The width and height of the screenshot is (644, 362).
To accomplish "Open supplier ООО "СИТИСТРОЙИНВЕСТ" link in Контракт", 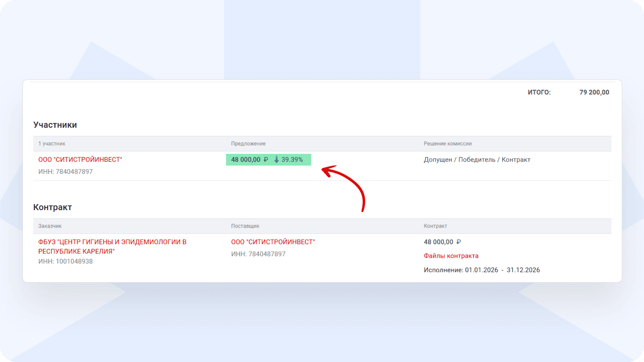I will (x=273, y=242).
